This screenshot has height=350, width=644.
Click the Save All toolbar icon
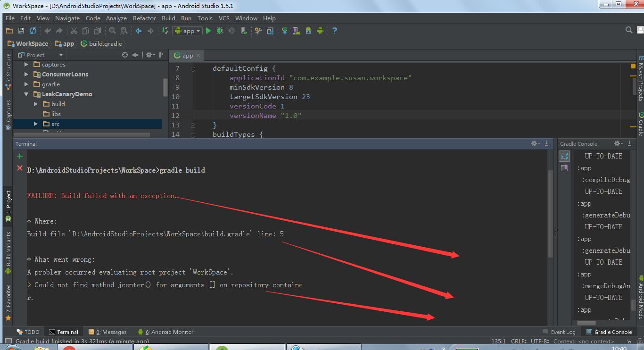[21, 31]
